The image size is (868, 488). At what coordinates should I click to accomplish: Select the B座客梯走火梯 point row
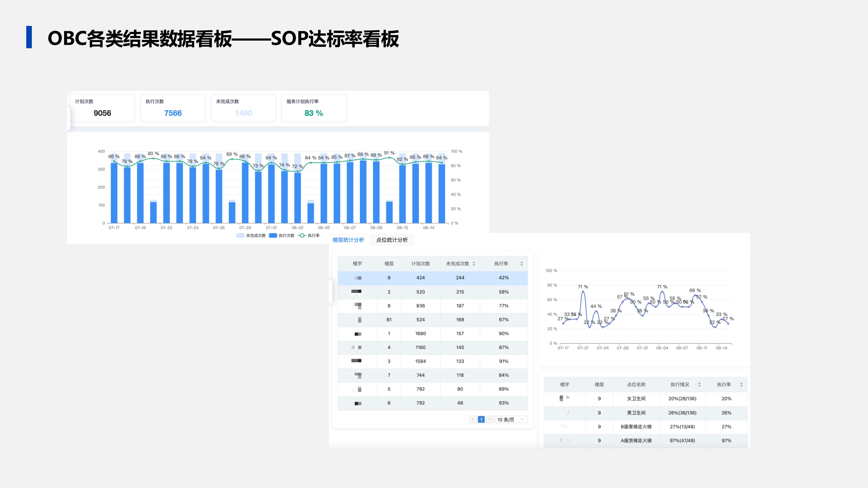tap(645, 427)
